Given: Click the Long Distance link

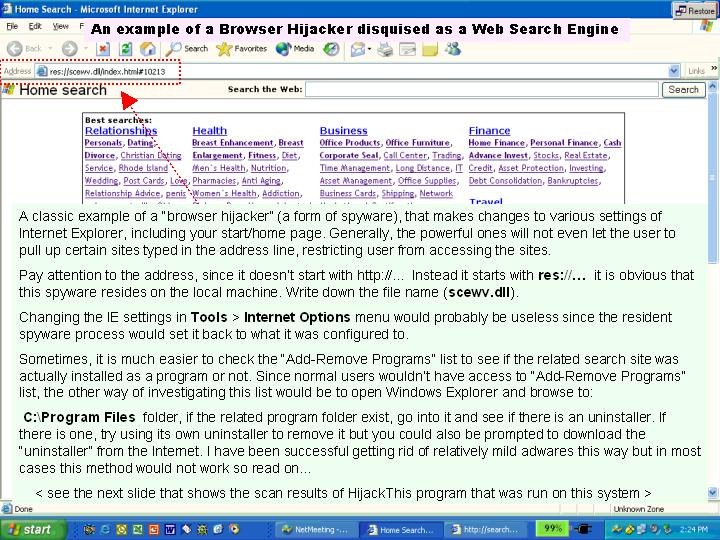Looking at the screenshot, I should (x=422, y=168).
